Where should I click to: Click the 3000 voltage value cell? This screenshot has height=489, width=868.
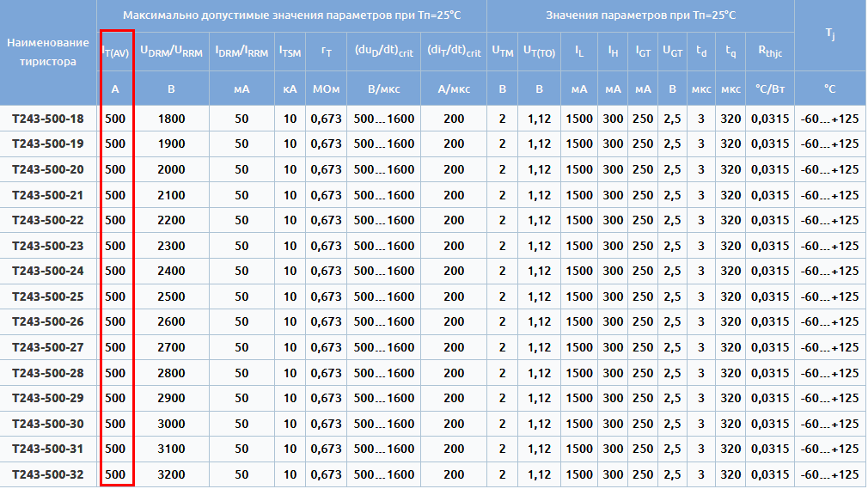(171, 424)
